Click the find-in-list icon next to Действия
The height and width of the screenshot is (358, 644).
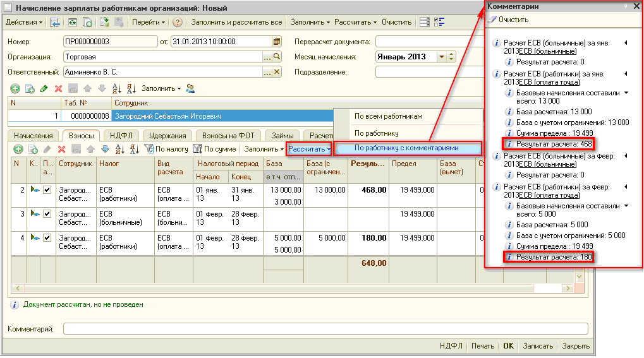[54, 22]
